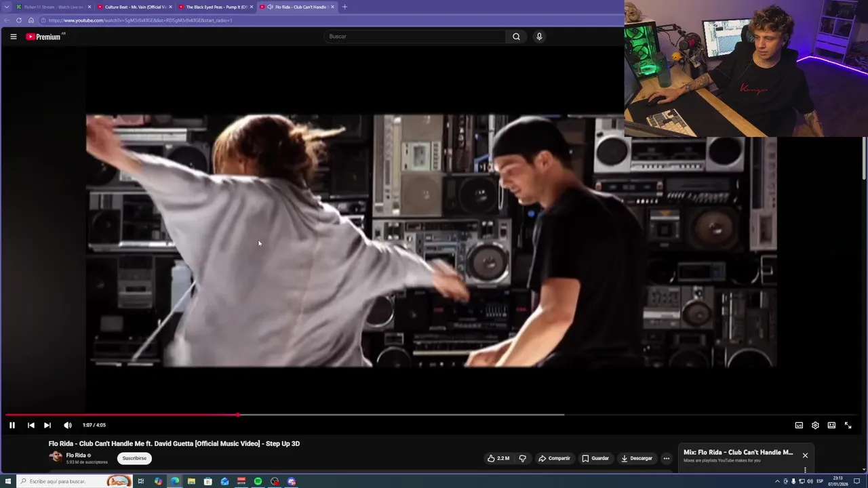The width and height of the screenshot is (868, 488).
Task: Open the Windows Start menu
Action: (x=8, y=481)
